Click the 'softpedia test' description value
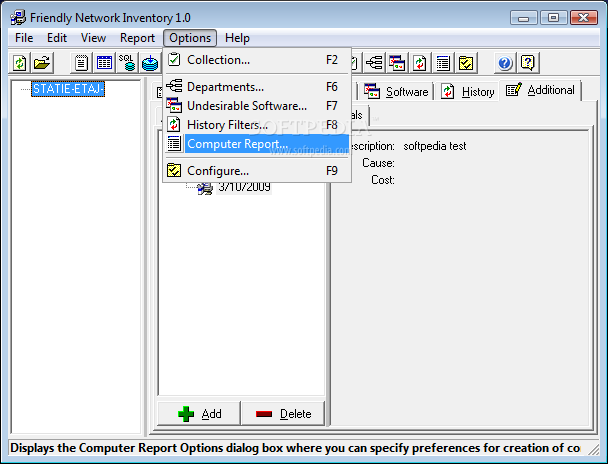The width and height of the screenshot is (608, 464). (x=435, y=146)
